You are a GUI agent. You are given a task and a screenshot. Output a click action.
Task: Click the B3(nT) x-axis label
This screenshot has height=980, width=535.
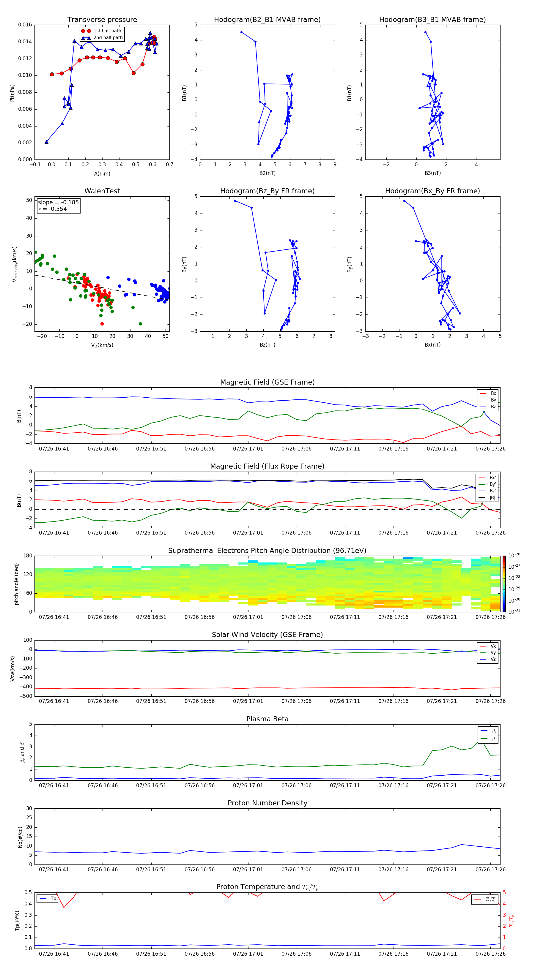pos(432,173)
